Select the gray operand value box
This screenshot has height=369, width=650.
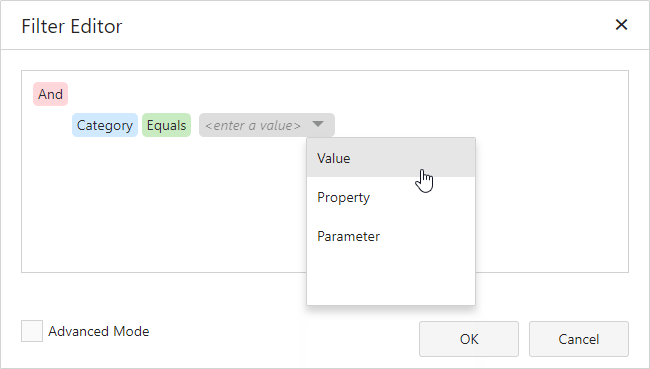coord(267,125)
